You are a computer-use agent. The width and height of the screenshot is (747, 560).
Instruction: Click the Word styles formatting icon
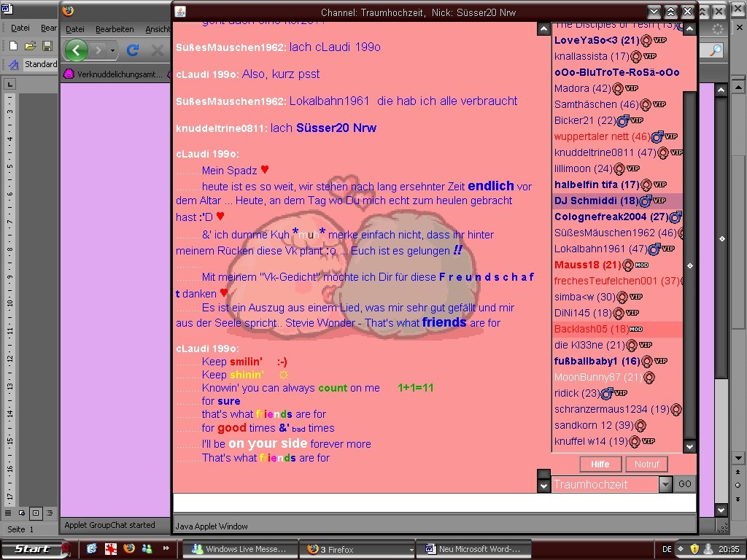[14, 64]
